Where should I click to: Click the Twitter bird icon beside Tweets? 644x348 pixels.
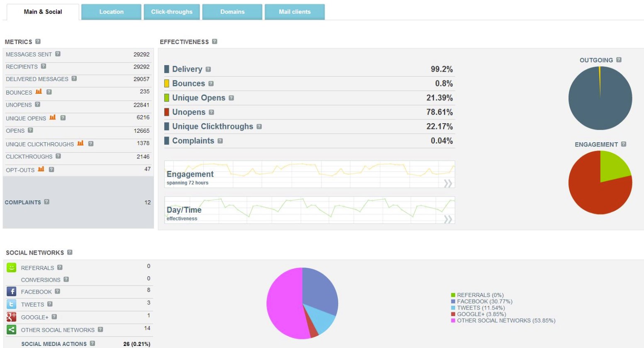[x=11, y=304]
